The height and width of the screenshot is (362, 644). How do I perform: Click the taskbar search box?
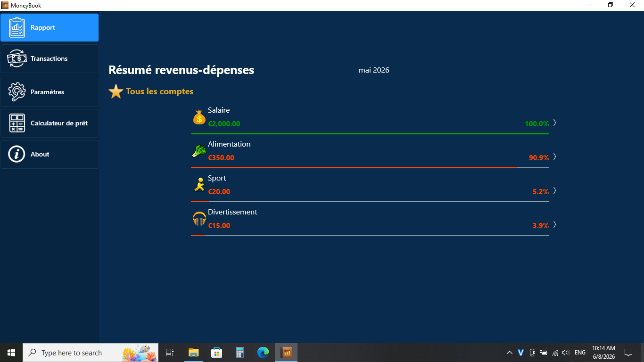pos(91,353)
